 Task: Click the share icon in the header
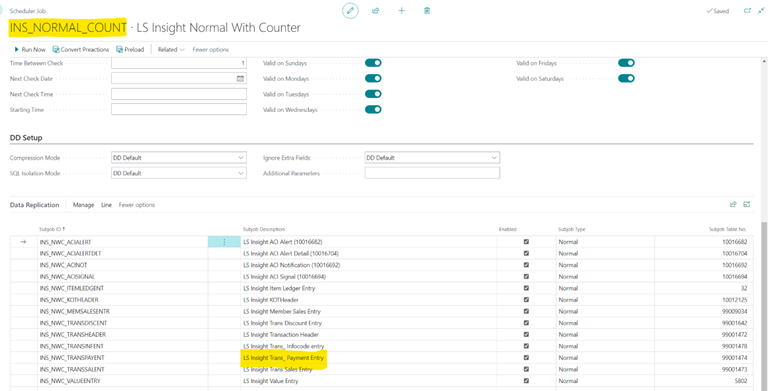coord(376,10)
